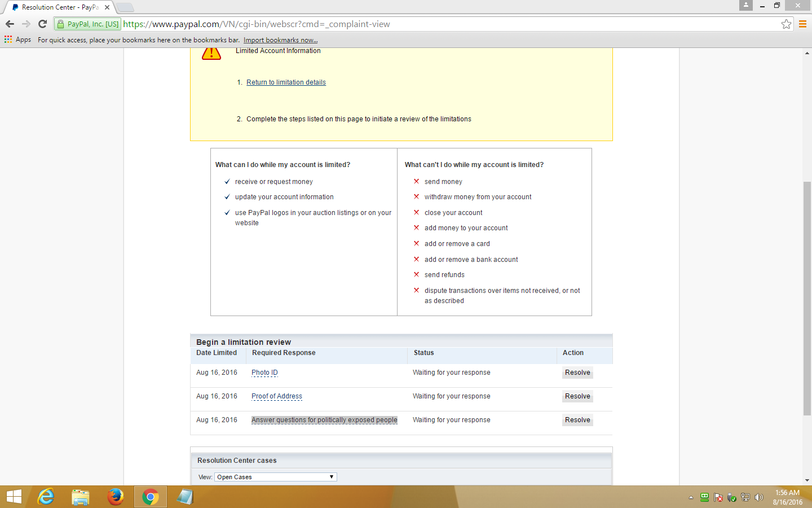Viewport: 812px width, 508px height.
Task: Click the 'send refunds' list item
Action: tap(444, 275)
